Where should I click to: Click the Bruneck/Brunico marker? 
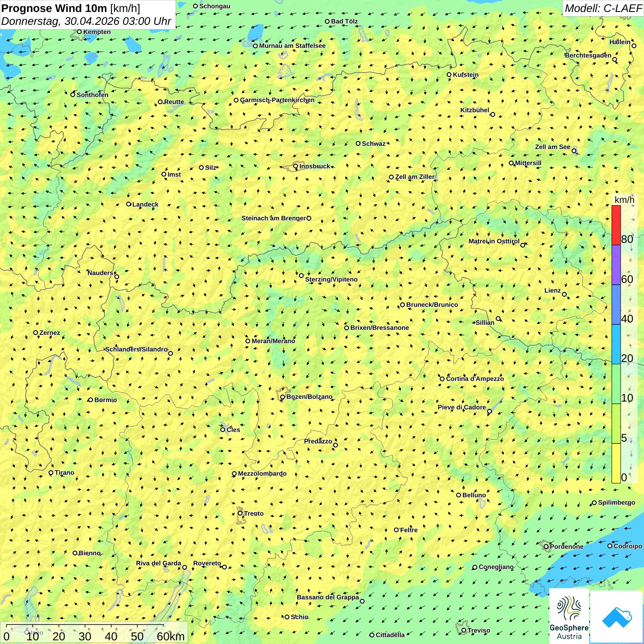[x=402, y=305]
